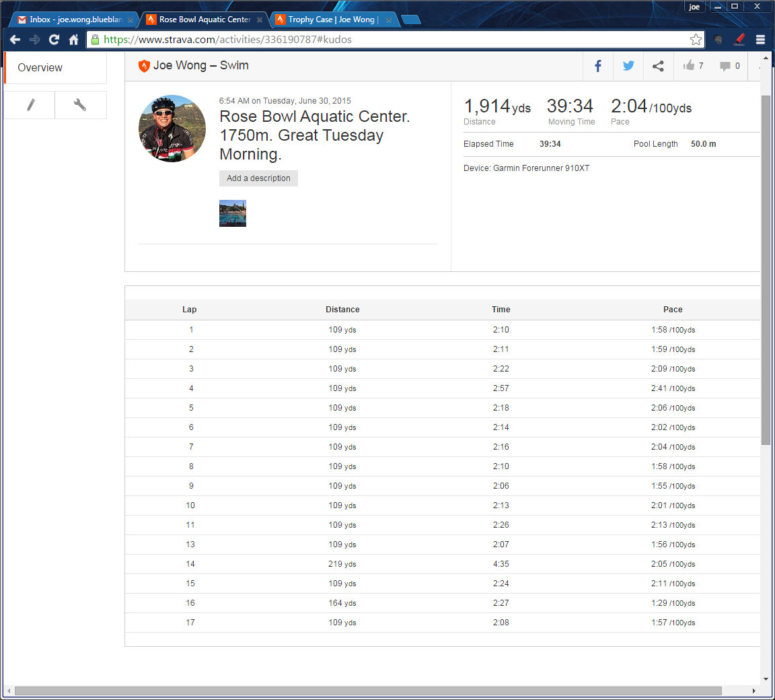Open wrench actions menu

(x=80, y=105)
